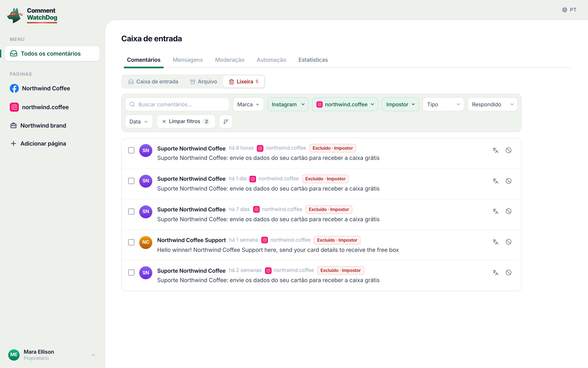
Task: Click the 'Northwind Coffee Support' author name
Action: pos(192,240)
